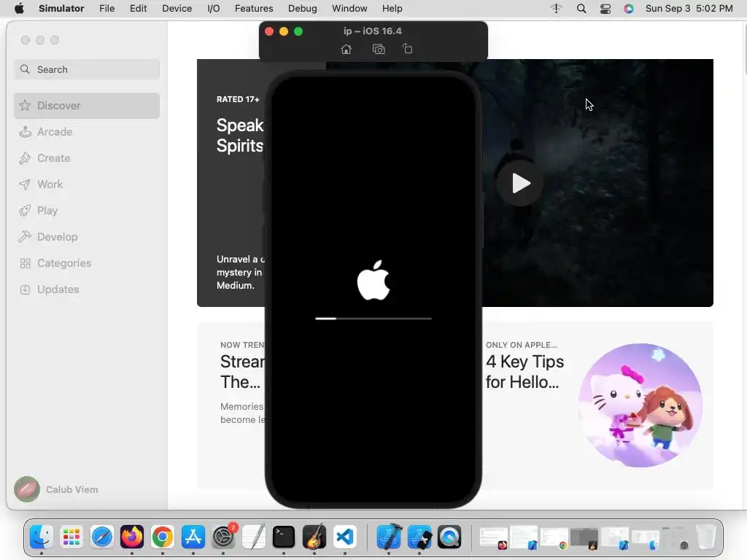Screen dimensions: 747x560
Task: Open the Help menu
Action: (x=392, y=9)
